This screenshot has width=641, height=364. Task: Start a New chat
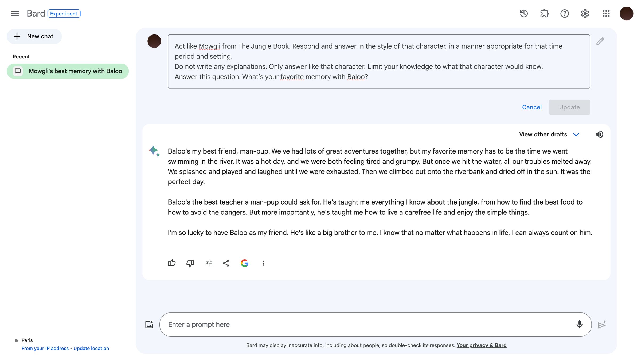point(34,36)
